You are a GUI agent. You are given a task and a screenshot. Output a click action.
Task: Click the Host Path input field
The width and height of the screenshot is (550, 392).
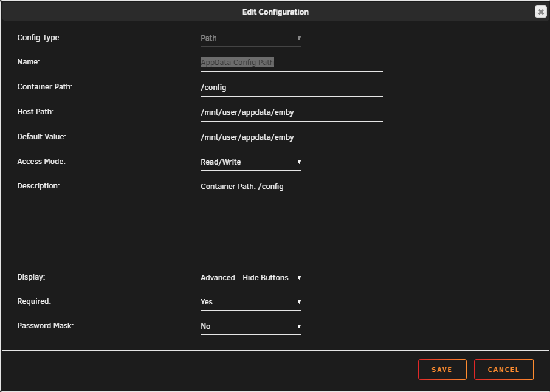(292, 112)
